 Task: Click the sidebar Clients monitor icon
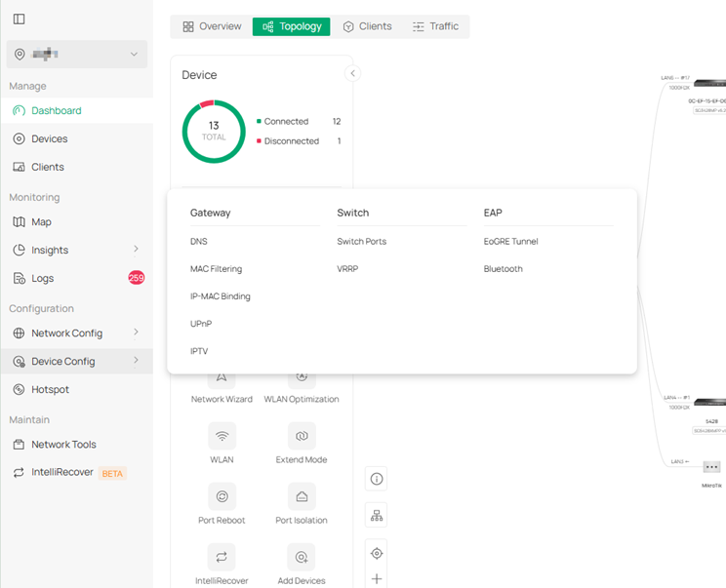coord(19,167)
